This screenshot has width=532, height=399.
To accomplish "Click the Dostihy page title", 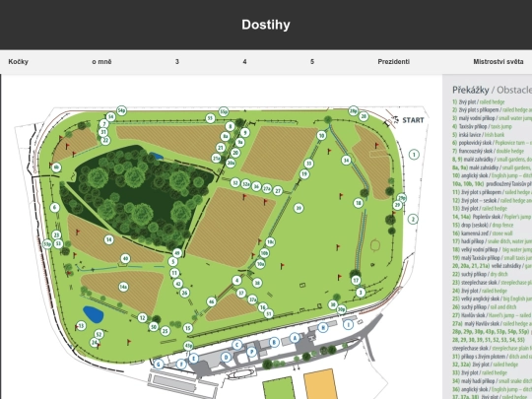I will point(266,25).
